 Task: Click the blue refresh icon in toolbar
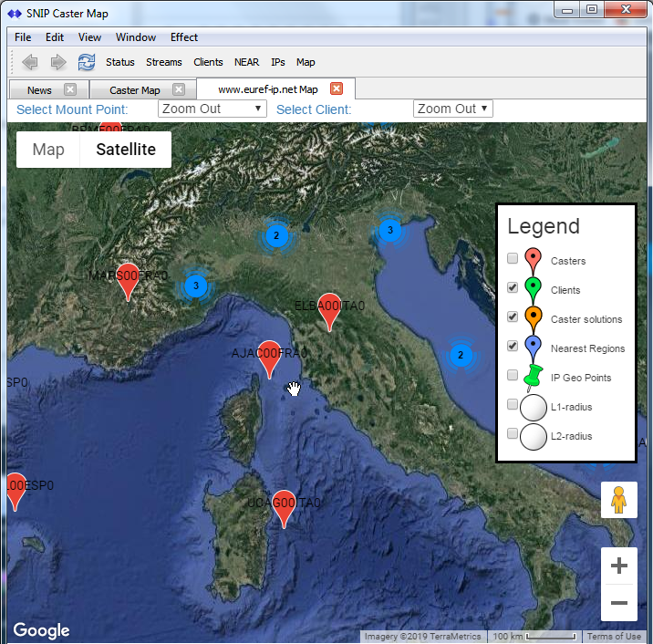(87, 62)
